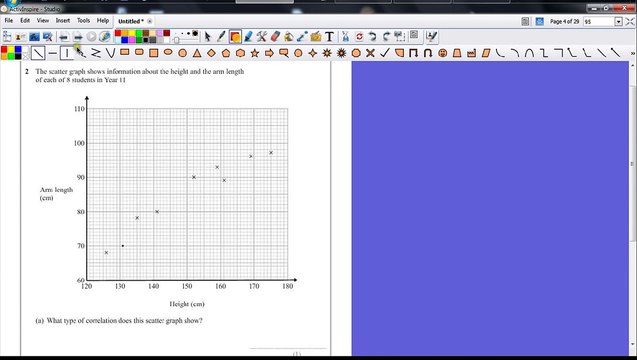Screen dimensions: 637x360
Task: Select the ellipse shape
Action: pyautogui.click(x=168, y=52)
